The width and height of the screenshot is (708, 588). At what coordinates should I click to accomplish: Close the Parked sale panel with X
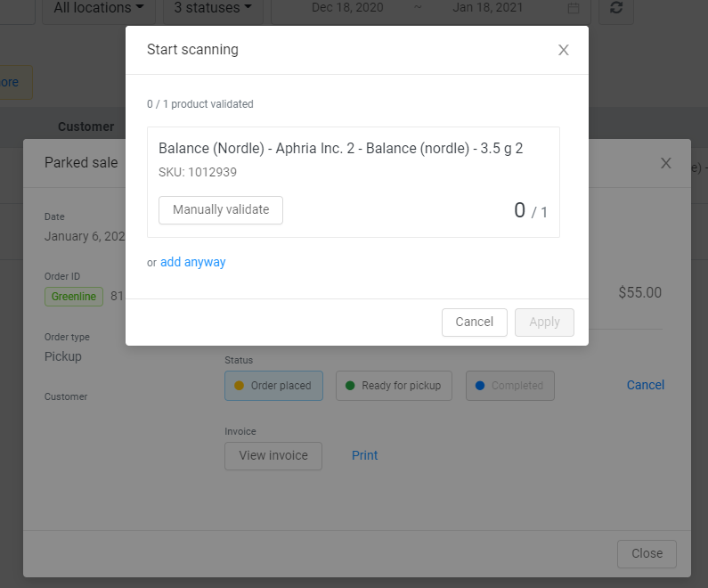(x=665, y=163)
